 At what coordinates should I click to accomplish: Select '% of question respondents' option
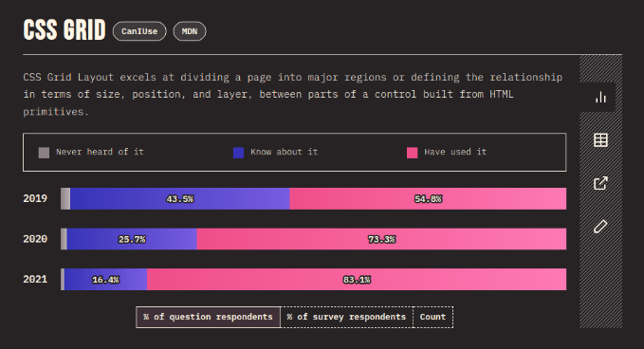(209, 317)
